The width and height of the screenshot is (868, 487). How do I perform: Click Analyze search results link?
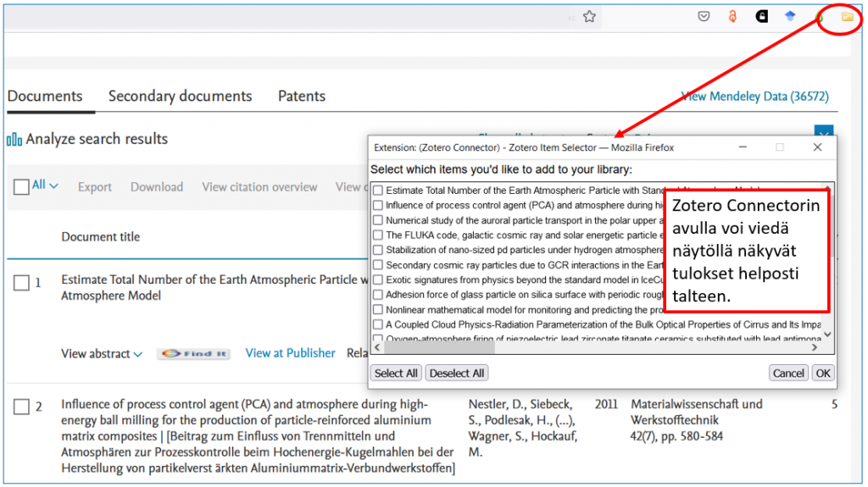tap(97, 139)
